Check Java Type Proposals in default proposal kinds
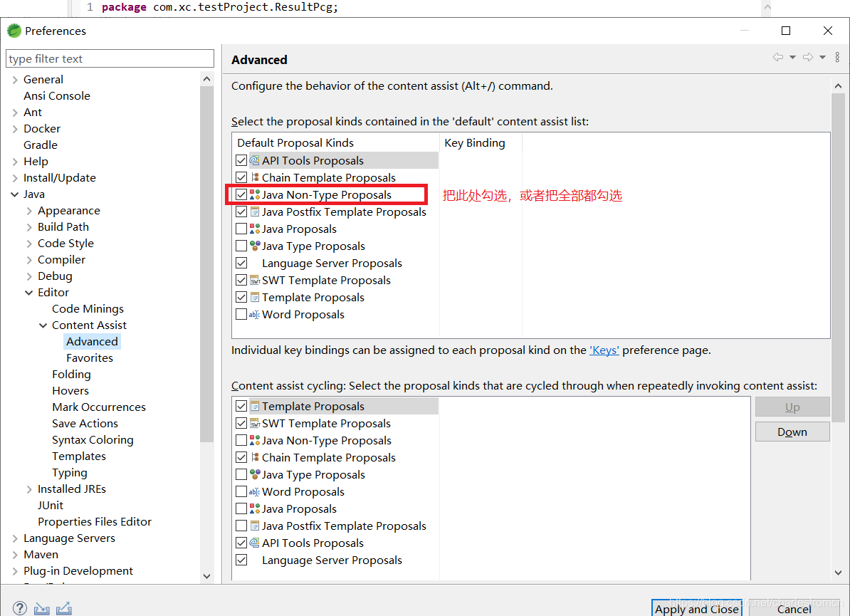This screenshot has width=850, height=616. coord(241,246)
